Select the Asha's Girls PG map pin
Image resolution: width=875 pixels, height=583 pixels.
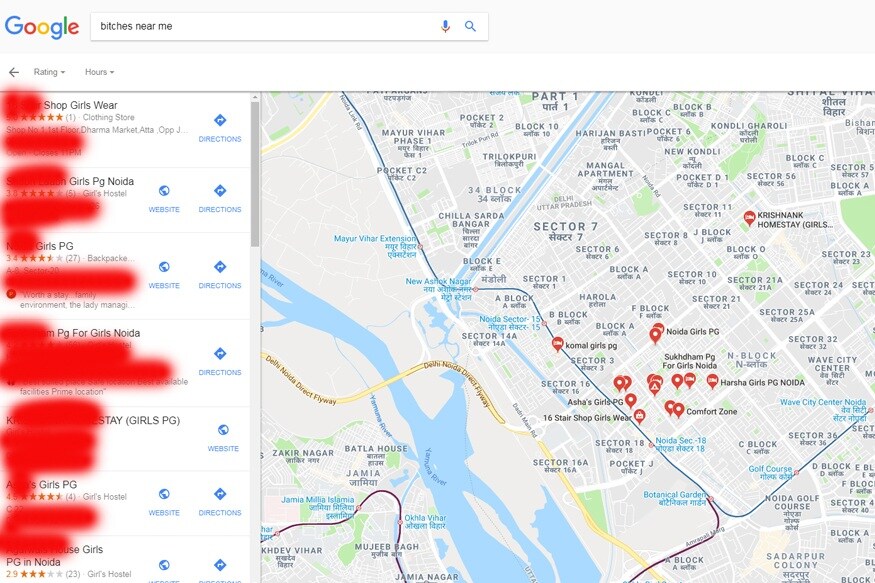(631, 400)
